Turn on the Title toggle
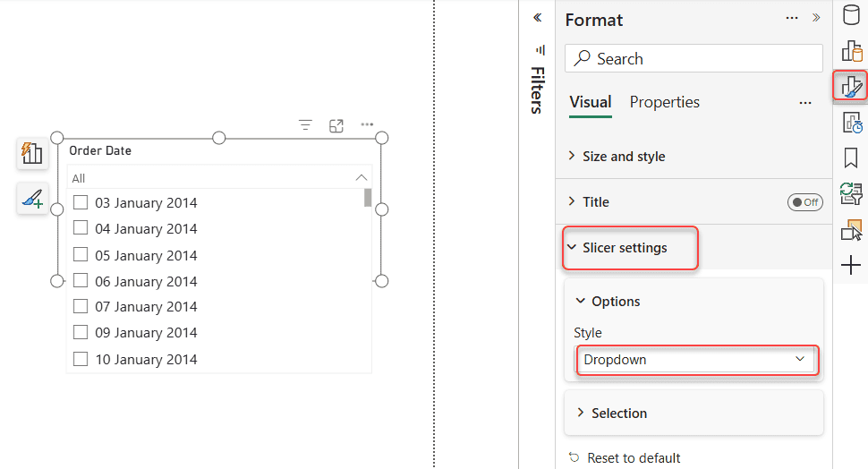This screenshot has height=469, width=868. (x=804, y=202)
